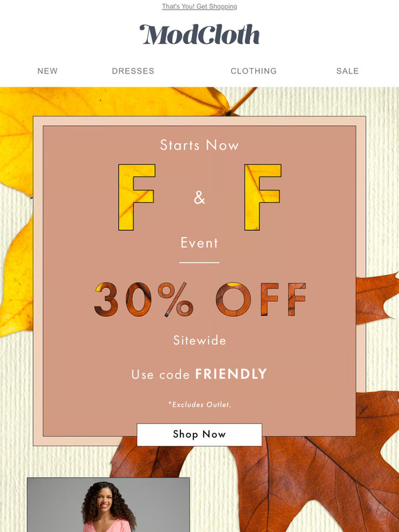Screen dimensions: 399x532
Task: Click the Excludes Outlet disclaimer
Action: point(199,404)
